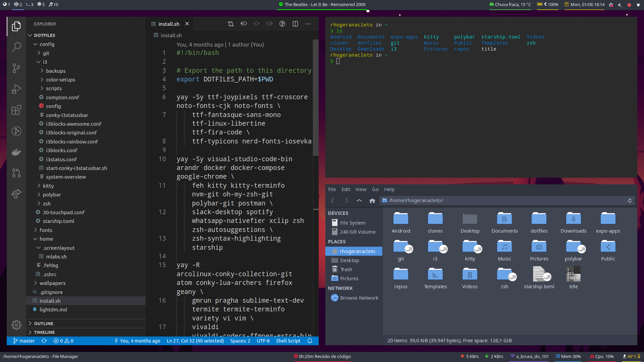Click the master branch in status bar
Screen dimensions: 644x362
click(24, 341)
